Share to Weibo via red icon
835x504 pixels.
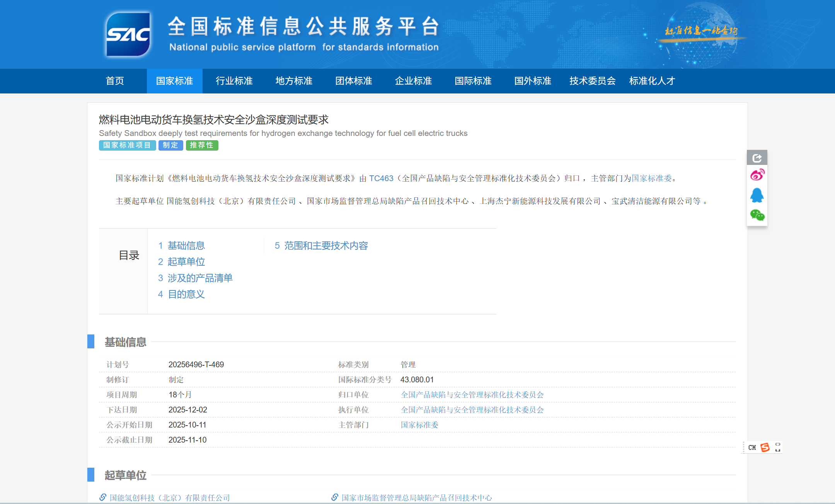click(757, 175)
